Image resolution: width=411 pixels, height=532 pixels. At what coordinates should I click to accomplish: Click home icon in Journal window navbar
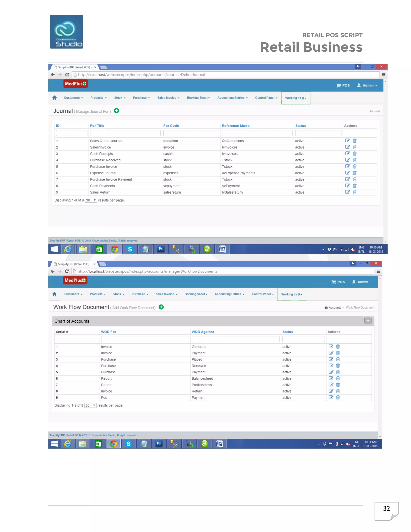click(x=55, y=98)
